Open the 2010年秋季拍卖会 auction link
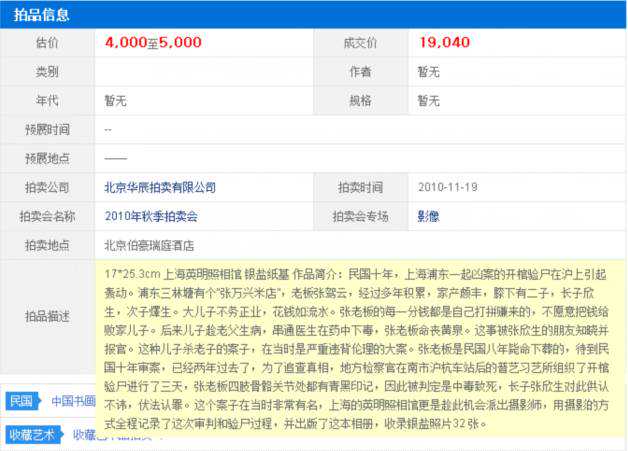The height and width of the screenshot is (451, 628). click(151, 216)
